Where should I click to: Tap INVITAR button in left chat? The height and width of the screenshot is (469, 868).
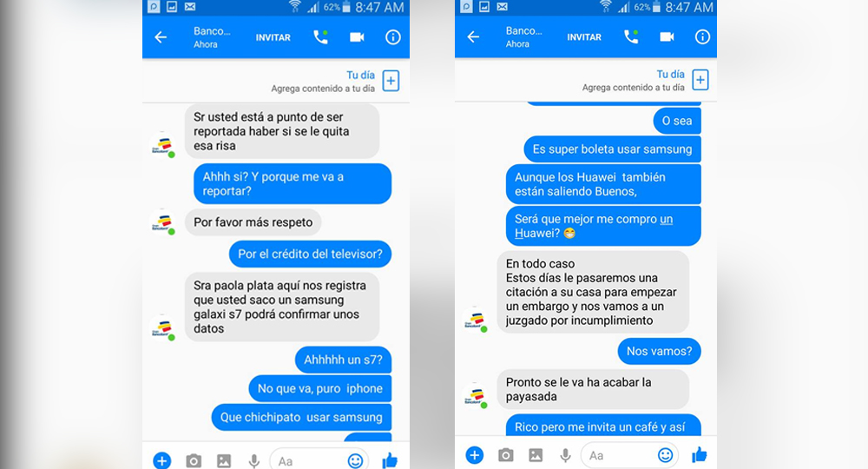tap(273, 37)
